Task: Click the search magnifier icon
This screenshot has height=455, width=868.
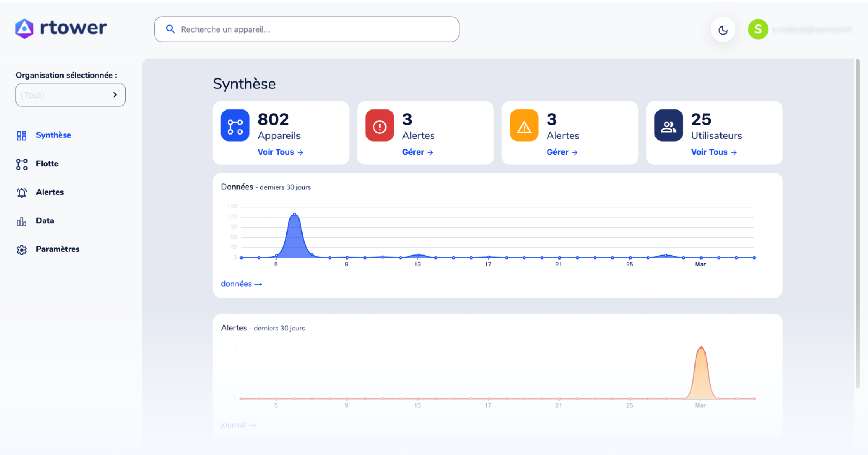Action: pyautogui.click(x=170, y=29)
